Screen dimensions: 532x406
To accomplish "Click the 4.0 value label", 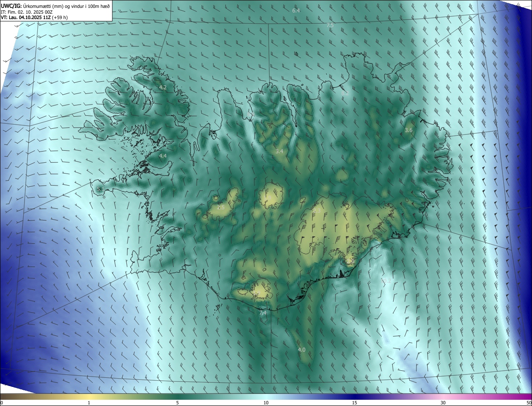I will click(302, 350).
